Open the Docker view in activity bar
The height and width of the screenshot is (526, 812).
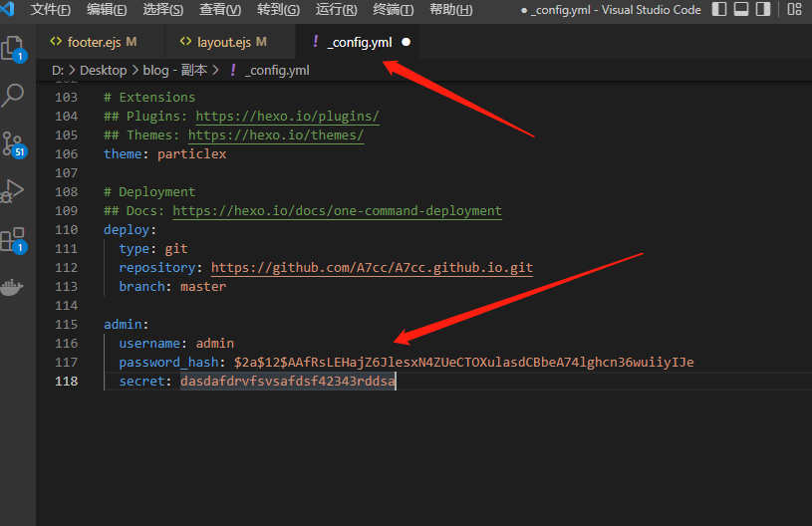[12, 286]
